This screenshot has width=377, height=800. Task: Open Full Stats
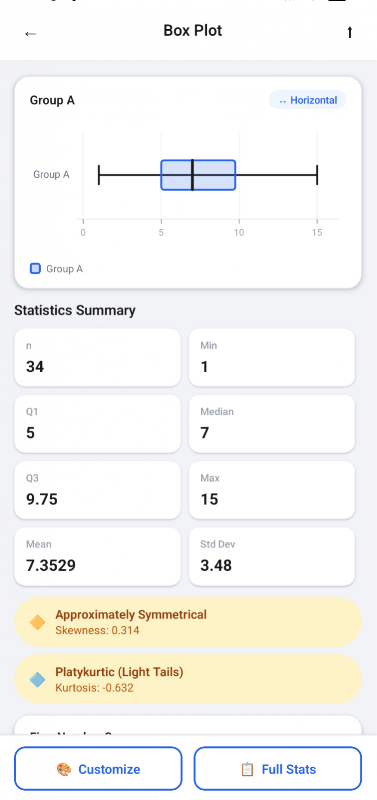[278, 768]
